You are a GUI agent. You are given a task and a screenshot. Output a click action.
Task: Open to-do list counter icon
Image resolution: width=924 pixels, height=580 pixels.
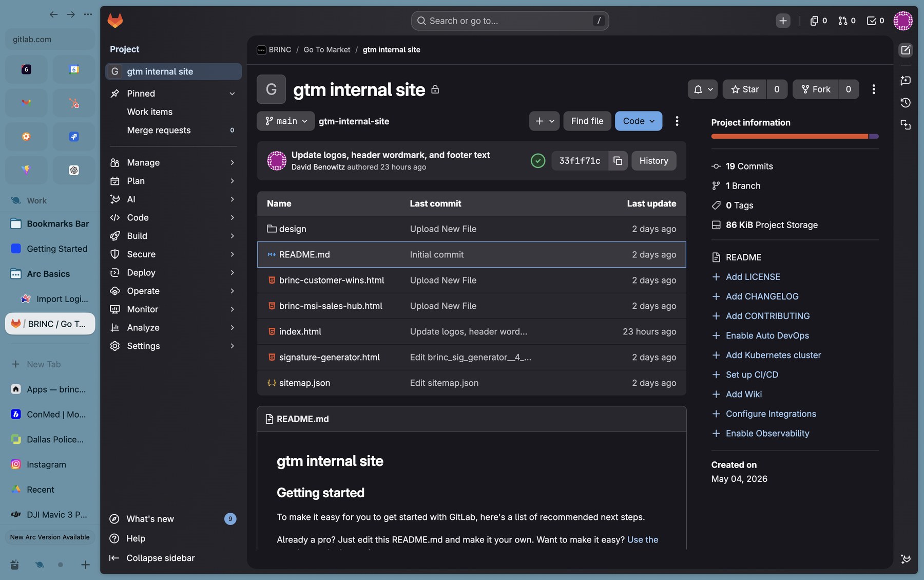click(875, 21)
